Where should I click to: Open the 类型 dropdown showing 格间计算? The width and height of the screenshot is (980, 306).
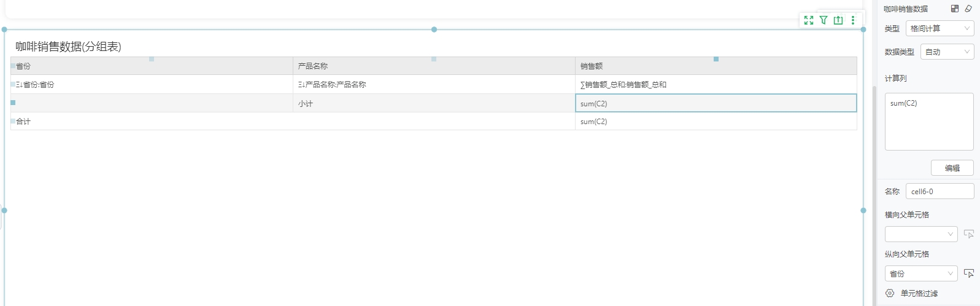pyautogui.click(x=939, y=29)
